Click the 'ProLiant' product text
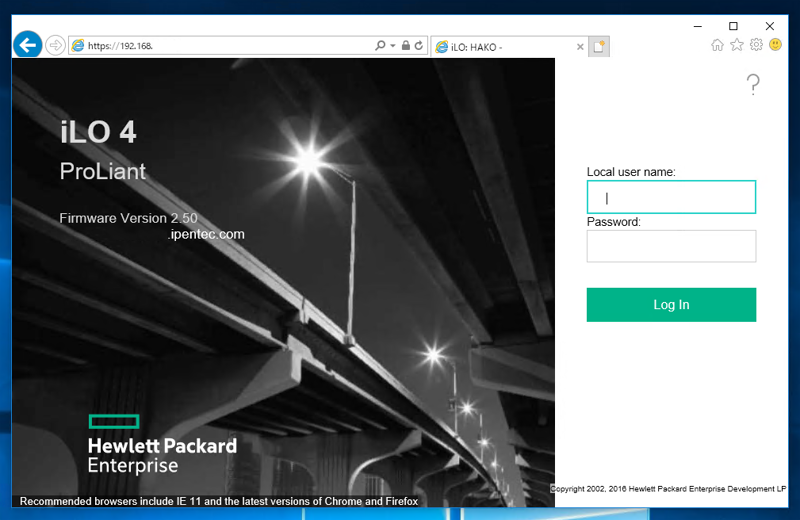The width and height of the screenshot is (800, 520). pyautogui.click(x=103, y=171)
